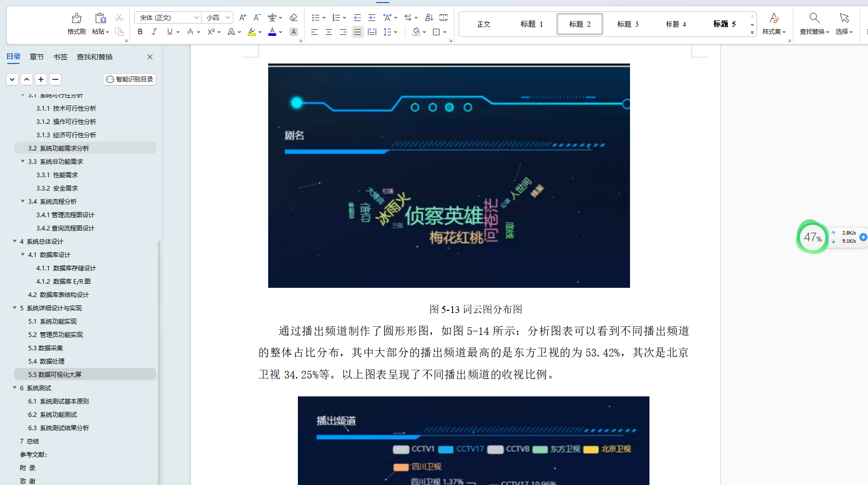Toggle bold formatting
This screenshot has width=868, height=485.
(140, 32)
